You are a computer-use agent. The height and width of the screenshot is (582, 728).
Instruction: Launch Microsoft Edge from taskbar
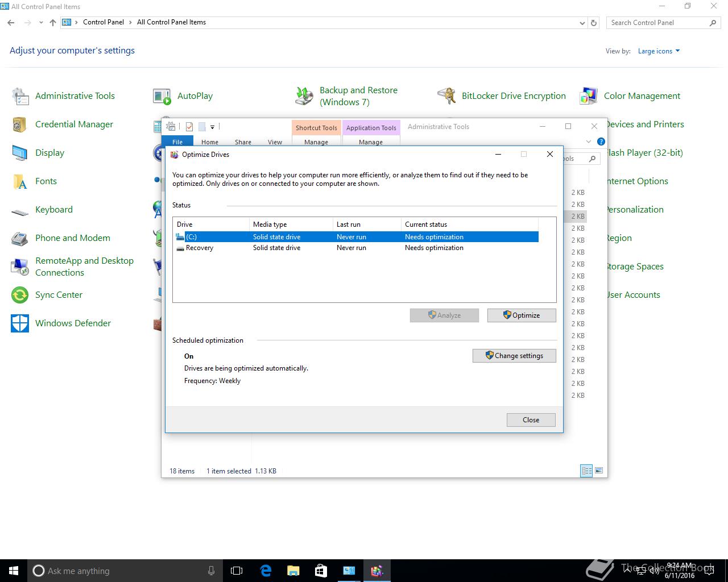(265, 571)
